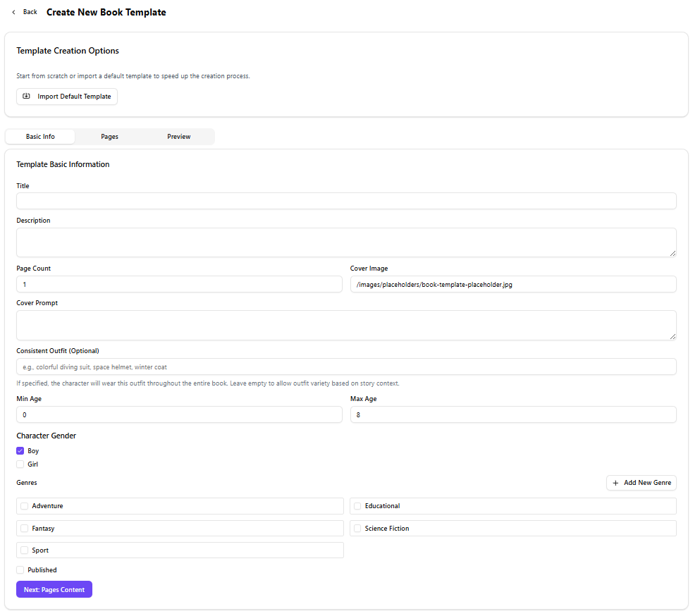Enable the Published checkbox
700x616 pixels.
pos(20,570)
